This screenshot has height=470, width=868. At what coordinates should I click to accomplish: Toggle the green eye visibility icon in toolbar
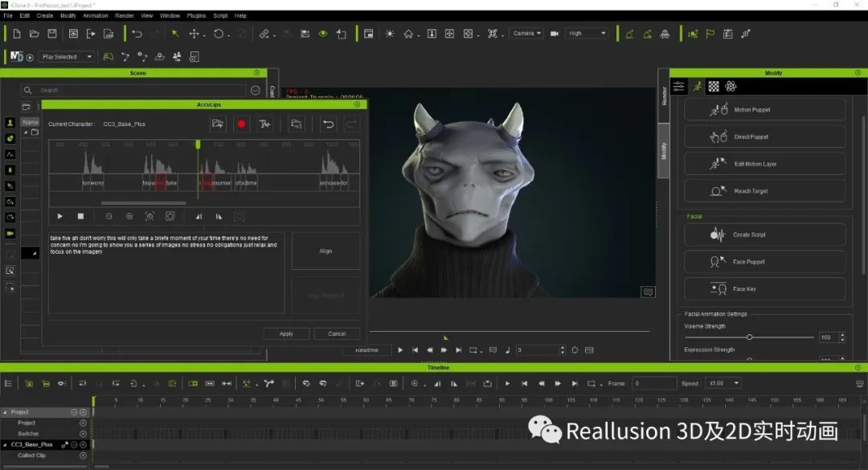tap(323, 34)
